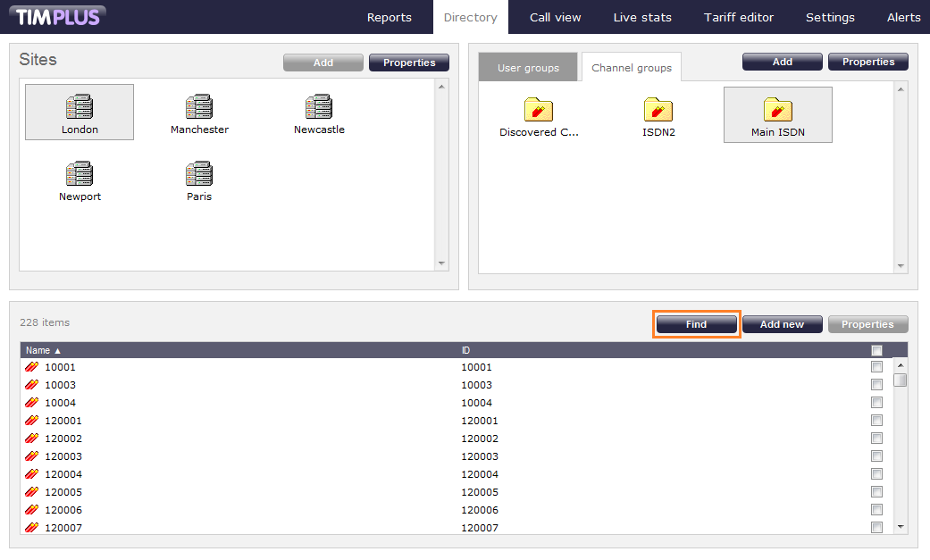
Task: Click channel icon for row 120002
Action: point(32,439)
